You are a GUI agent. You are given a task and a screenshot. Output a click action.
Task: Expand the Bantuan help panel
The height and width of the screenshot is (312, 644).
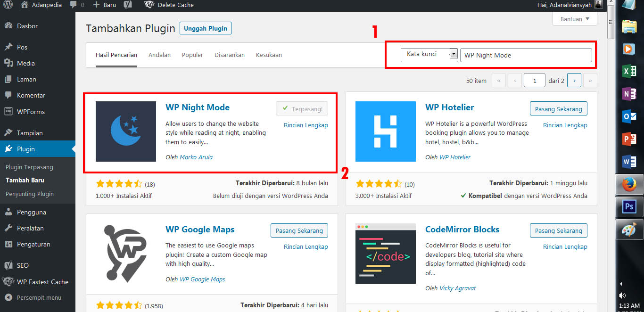coord(575,19)
